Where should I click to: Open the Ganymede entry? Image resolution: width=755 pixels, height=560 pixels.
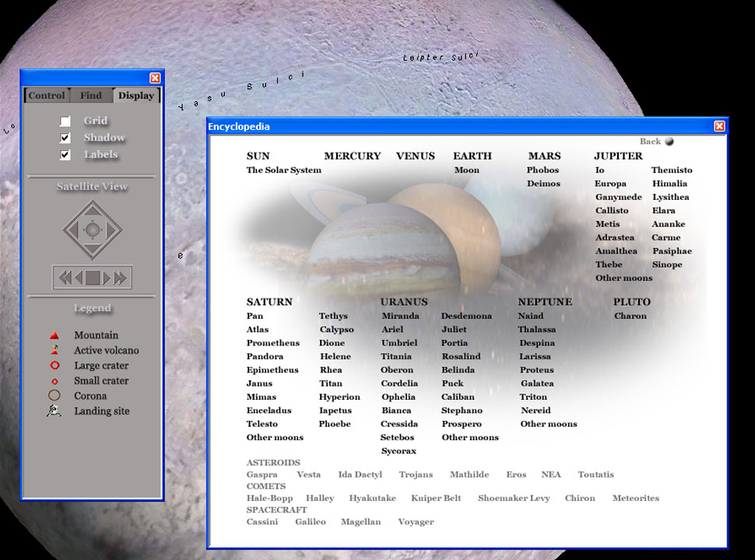click(619, 197)
